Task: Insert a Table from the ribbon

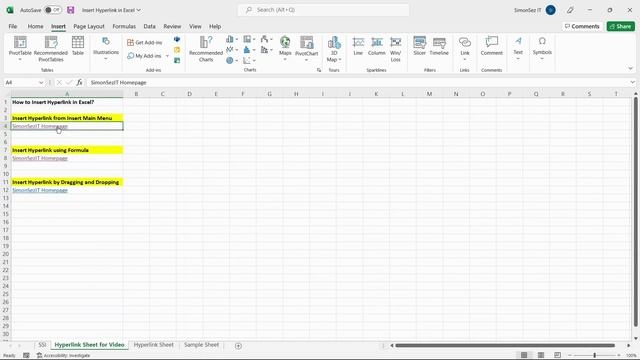Action: pos(78,46)
